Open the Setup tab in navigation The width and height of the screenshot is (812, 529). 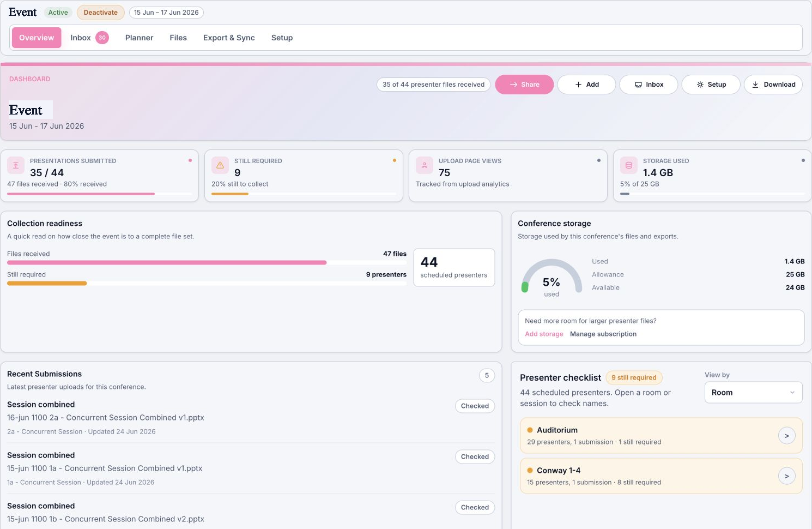tap(282, 38)
